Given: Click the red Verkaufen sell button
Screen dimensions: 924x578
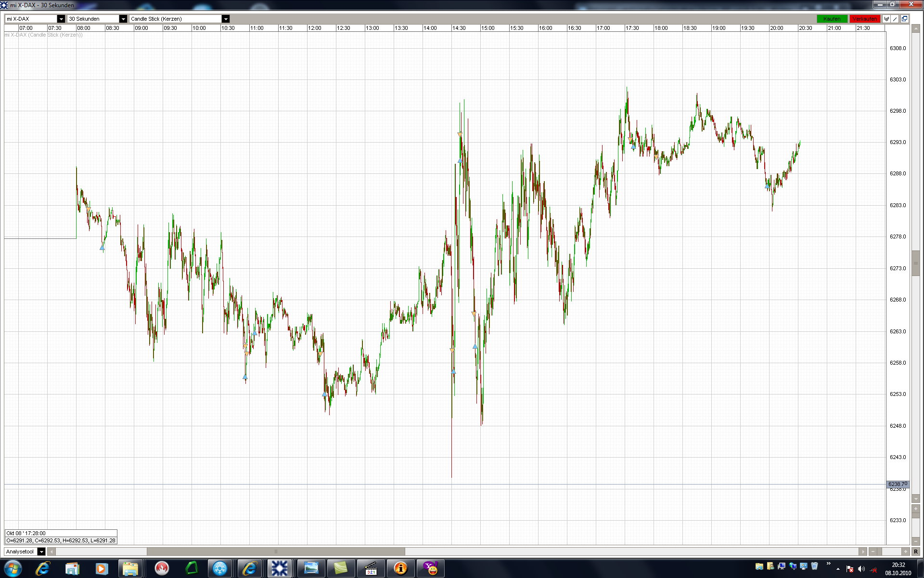Looking at the screenshot, I should click(x=864, y=19).
